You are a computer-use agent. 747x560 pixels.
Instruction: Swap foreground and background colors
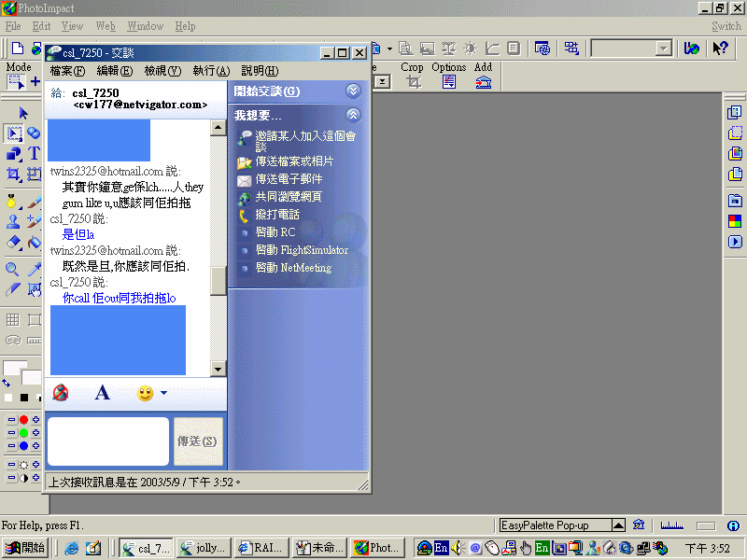tap(7, 384)
